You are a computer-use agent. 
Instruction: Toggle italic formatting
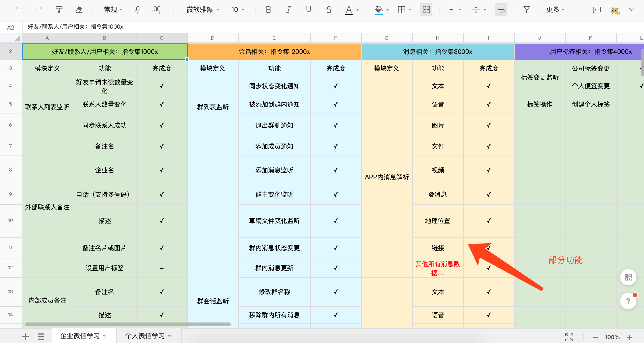point(288,10)
